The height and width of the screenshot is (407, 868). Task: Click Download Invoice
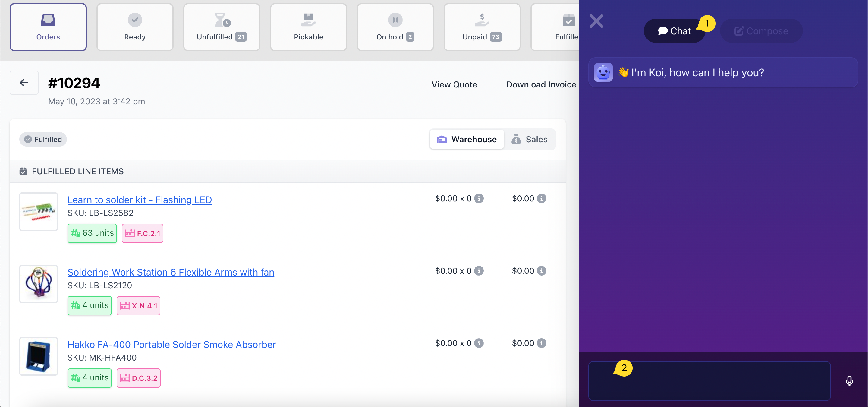pyautogui.click(x=541, y=85)
